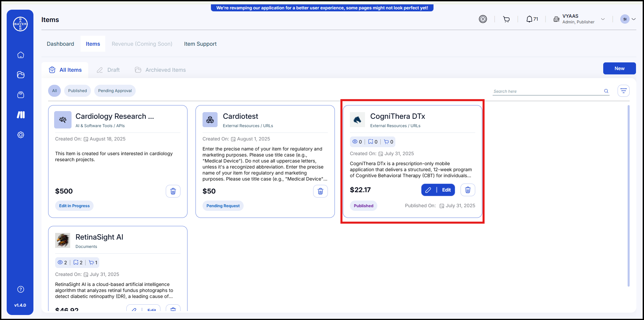Click the revamping application banner
Screen dimensions: 644x320
(322, 8)
